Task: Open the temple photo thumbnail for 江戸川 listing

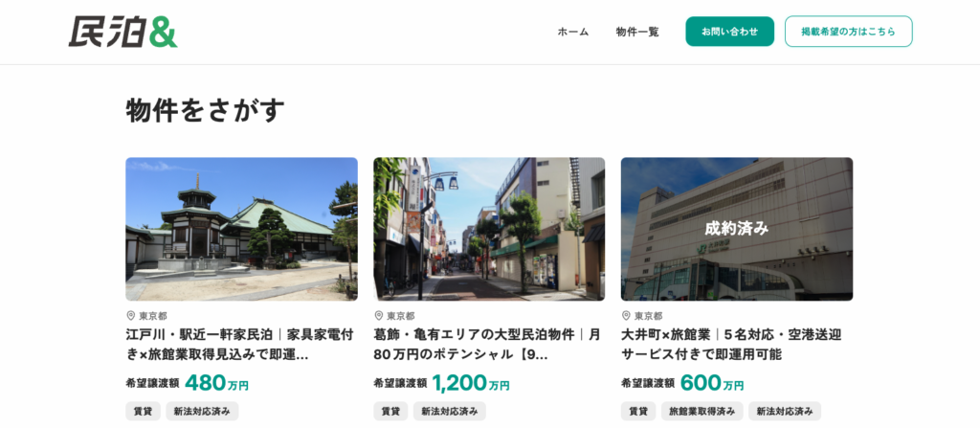Action: 241,229
